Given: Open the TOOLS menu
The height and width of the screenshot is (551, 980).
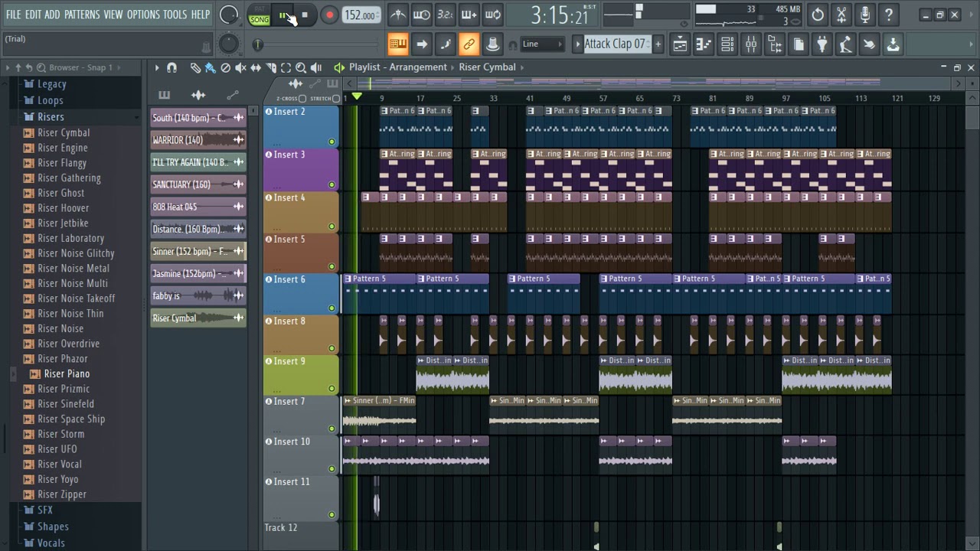Looking at the screenshot, I should [175, 15].
